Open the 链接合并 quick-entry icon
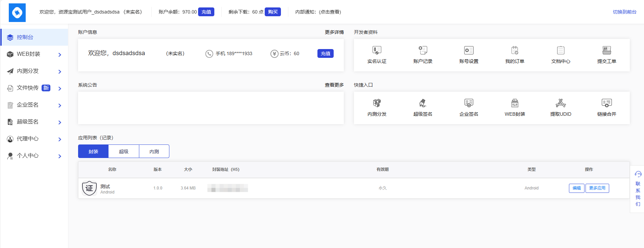The width and height of the screenshot is (644, 248). pos(607,103)
